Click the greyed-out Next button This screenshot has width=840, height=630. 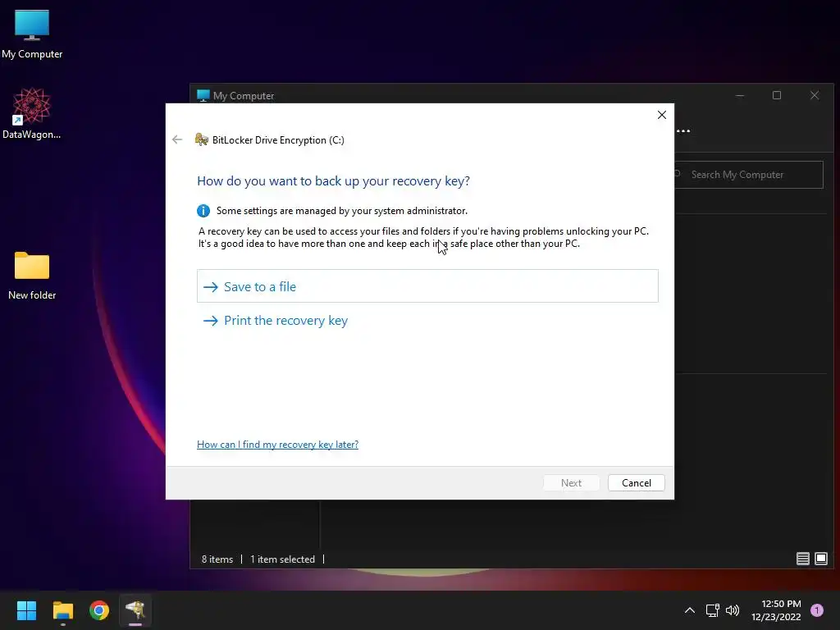click(571, 482)
